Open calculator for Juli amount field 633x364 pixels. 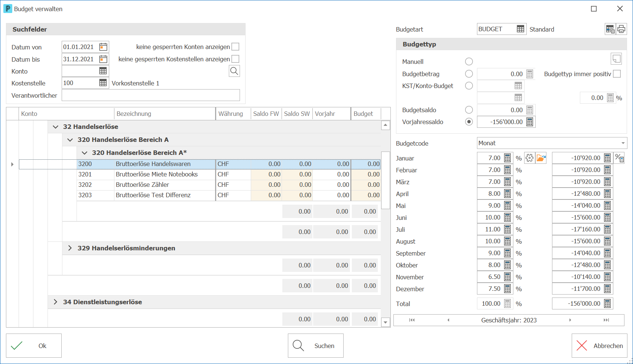coord(607,229)
